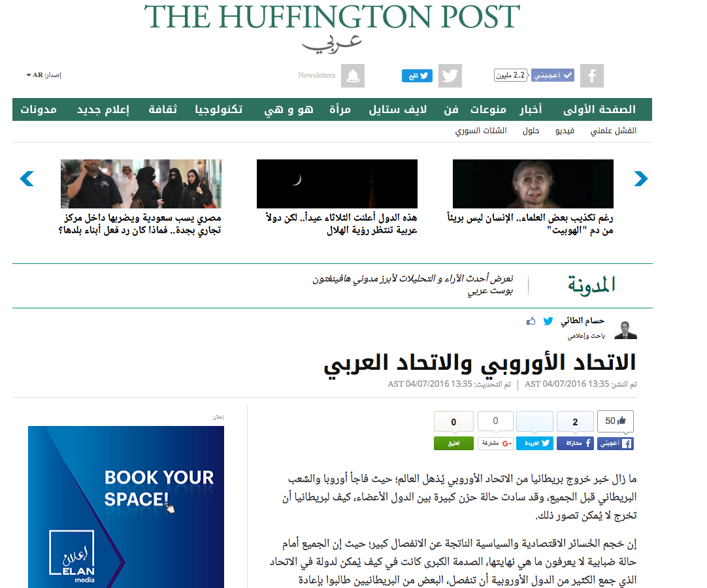The width and height of the screenshot is (707, 588).
Task: Open الشتات السوري sub-navigation link
Action: tap(481, 131)
